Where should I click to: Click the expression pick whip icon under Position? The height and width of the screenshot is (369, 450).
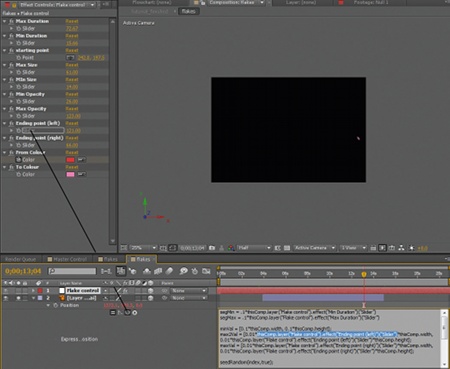127,313
